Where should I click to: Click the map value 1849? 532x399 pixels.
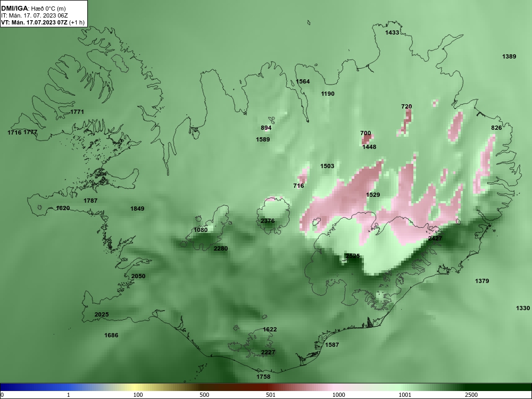tap(137, 209)
